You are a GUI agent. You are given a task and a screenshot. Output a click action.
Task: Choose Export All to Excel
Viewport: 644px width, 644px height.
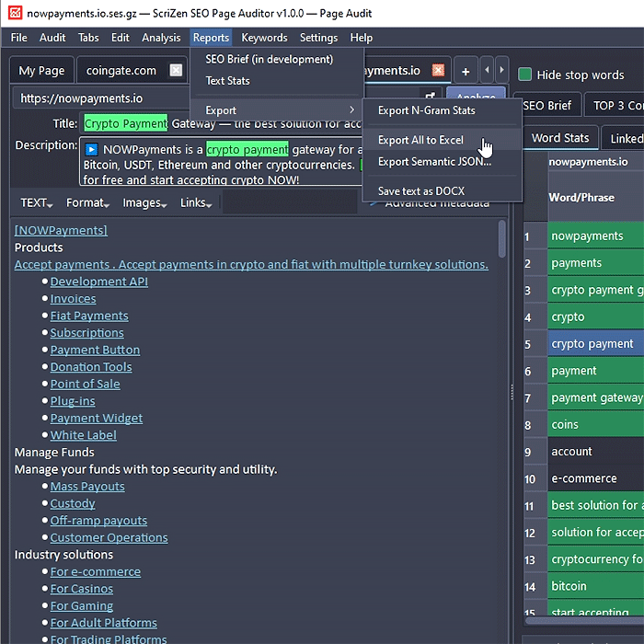442,140
